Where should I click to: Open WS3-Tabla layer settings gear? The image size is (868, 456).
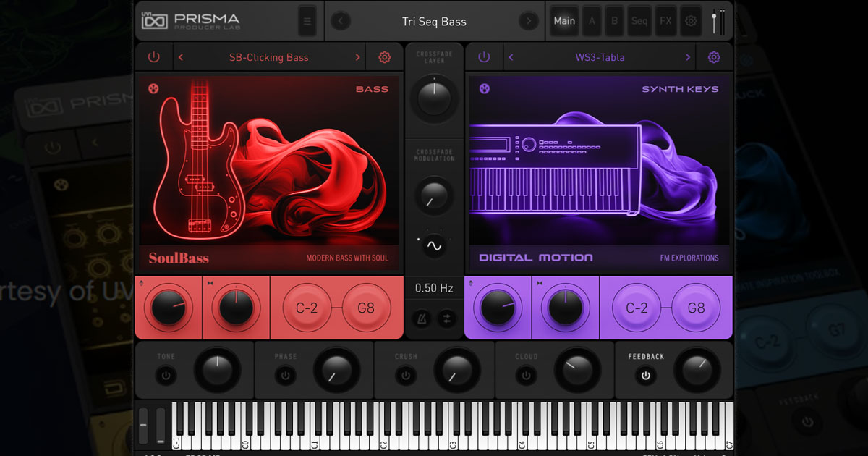tap(714, 57)
